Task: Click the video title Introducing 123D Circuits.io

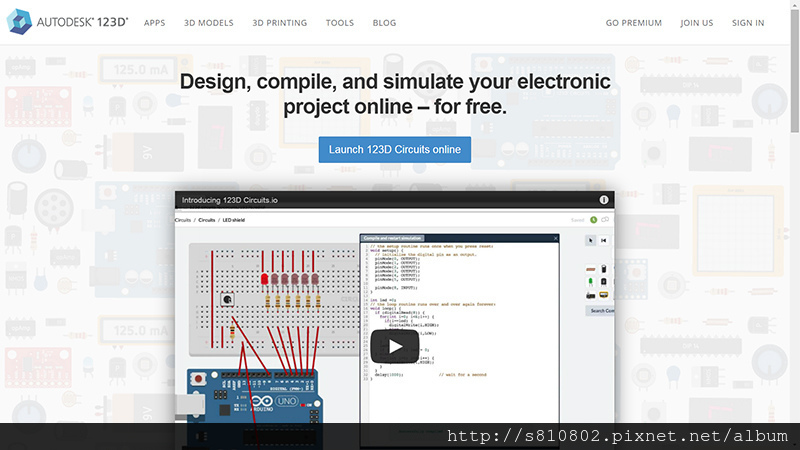Action: (x=230, y=200)
